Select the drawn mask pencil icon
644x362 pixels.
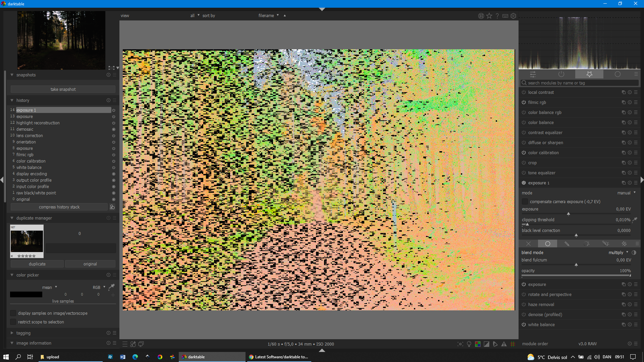coord(567,244)
